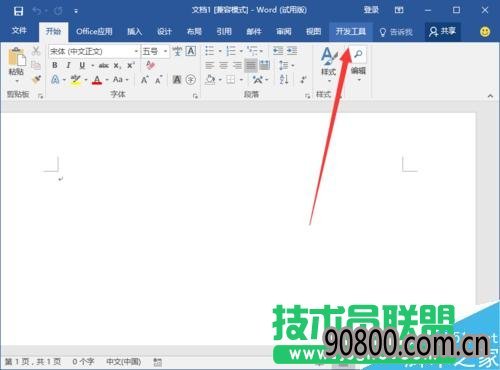Viewport: 500px width, 370px height.
Task: Decrease font size with shrink icon
Action: (x=159, y=80)
